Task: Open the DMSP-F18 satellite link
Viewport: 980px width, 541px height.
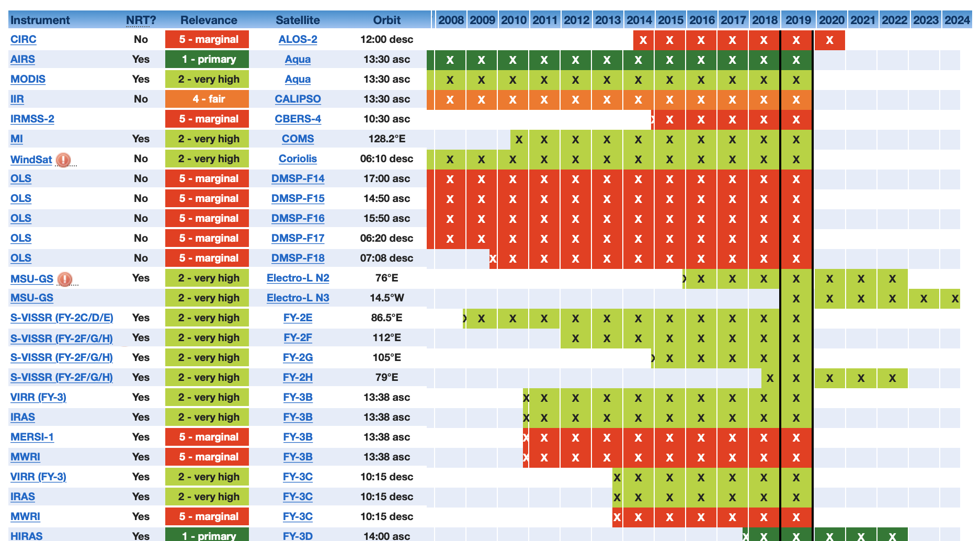Action: 298,258
